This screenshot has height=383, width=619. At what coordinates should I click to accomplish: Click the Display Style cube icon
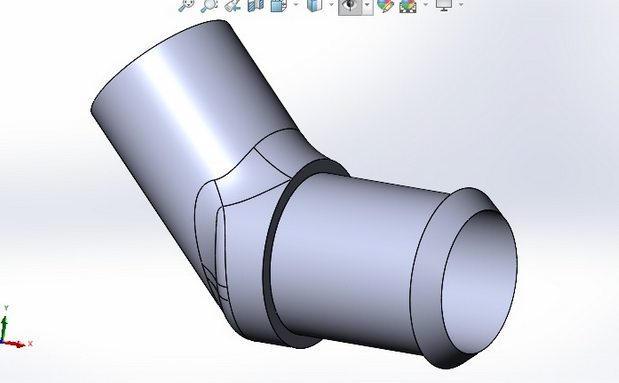315,5
